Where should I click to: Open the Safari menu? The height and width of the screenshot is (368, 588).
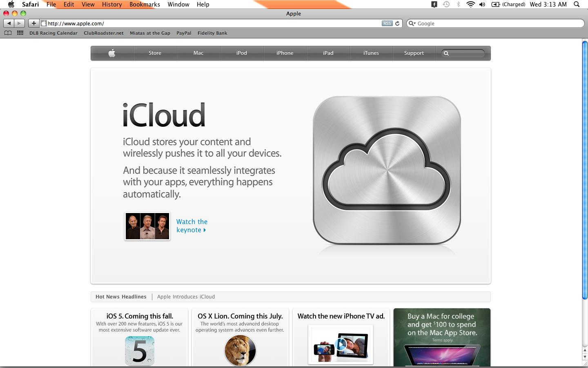click(x=30, y=4)
